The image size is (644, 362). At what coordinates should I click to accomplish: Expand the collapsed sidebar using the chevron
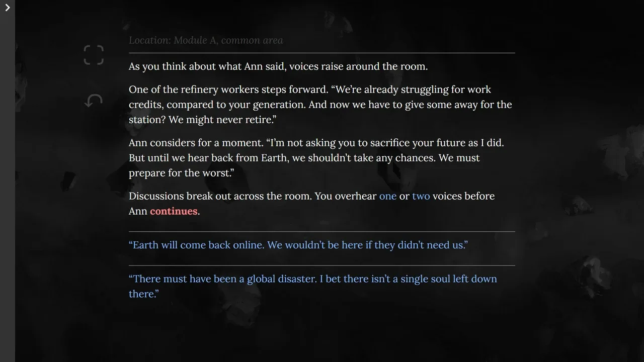coord(8,8)
